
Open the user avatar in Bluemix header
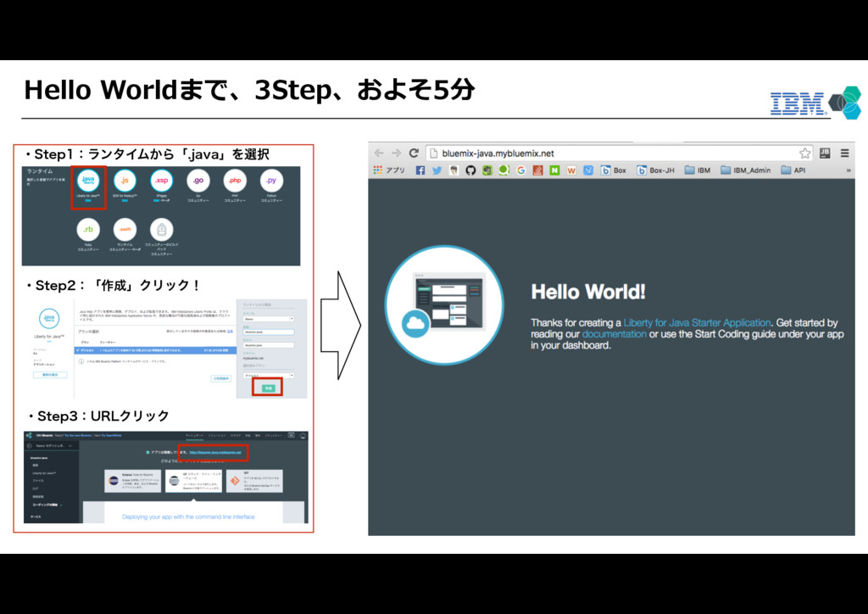[x=303, y=436]
